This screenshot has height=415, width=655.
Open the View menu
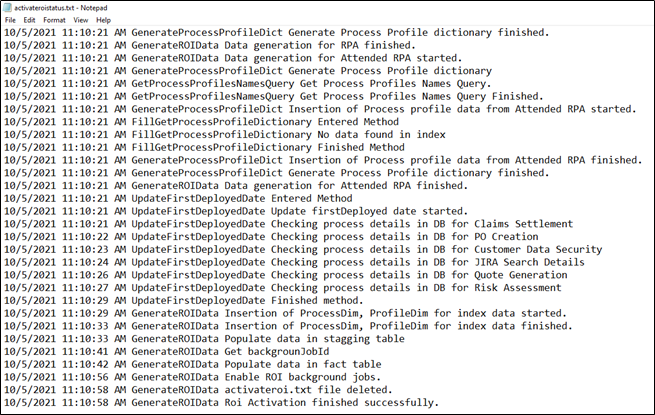tap(81, 20)
